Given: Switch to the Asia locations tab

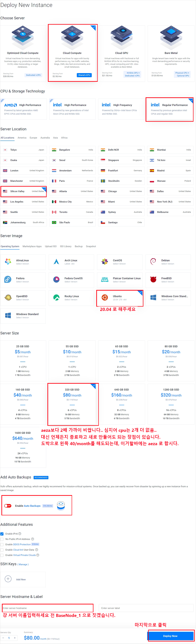Looking at the screenshot, I should [x=55, y=138].
